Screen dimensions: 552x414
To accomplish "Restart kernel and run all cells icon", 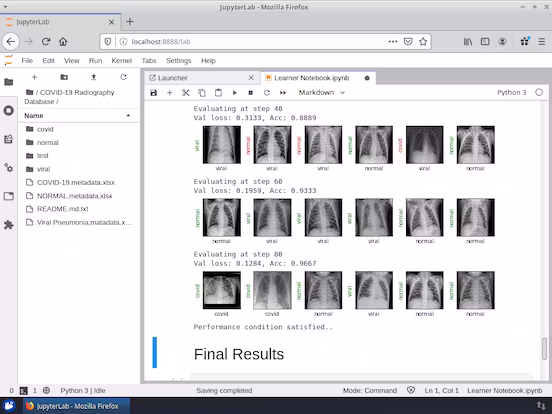I will [283, 93].
